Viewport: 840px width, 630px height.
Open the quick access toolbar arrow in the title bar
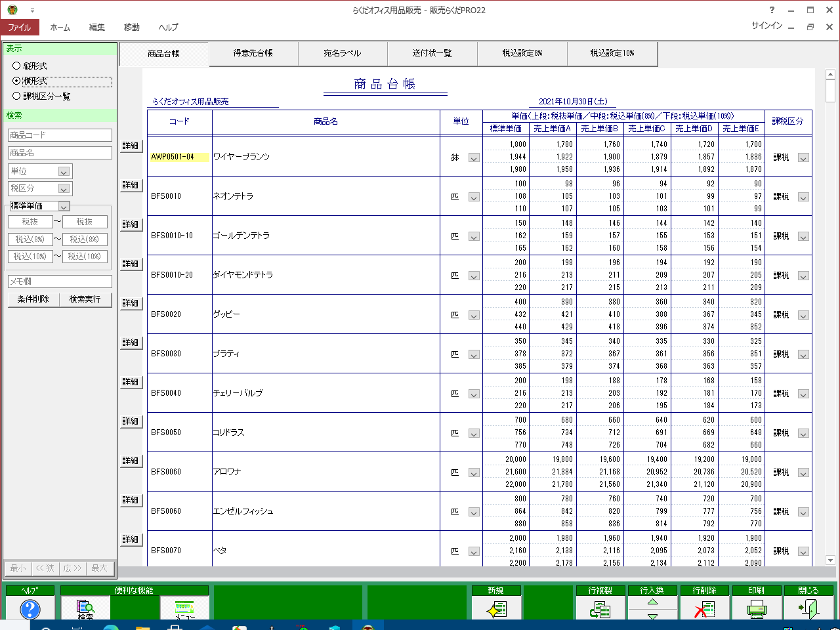[x=32, y=10]
